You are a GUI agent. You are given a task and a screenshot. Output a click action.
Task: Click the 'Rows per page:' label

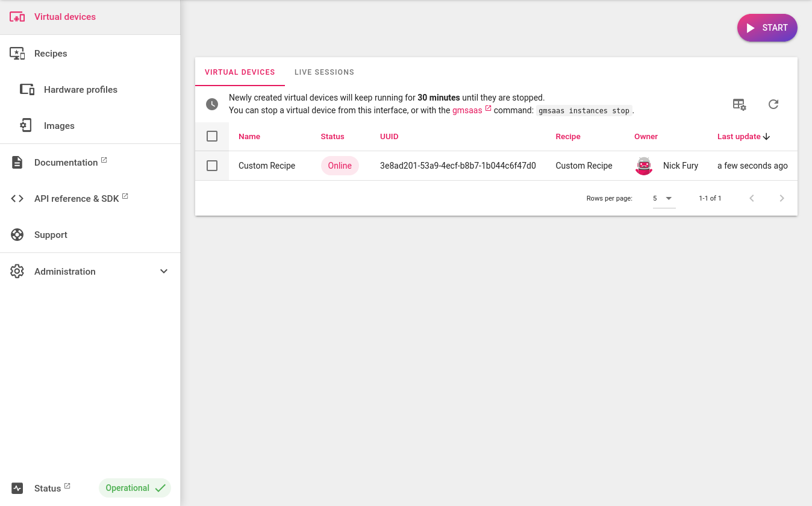click(x=610, y=198)
